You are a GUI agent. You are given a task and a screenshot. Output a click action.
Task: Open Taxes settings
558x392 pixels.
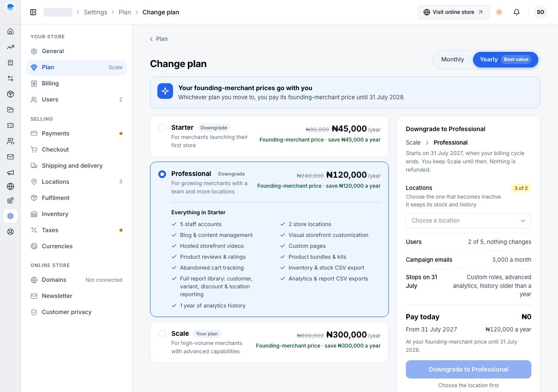[x=77, y=230]
